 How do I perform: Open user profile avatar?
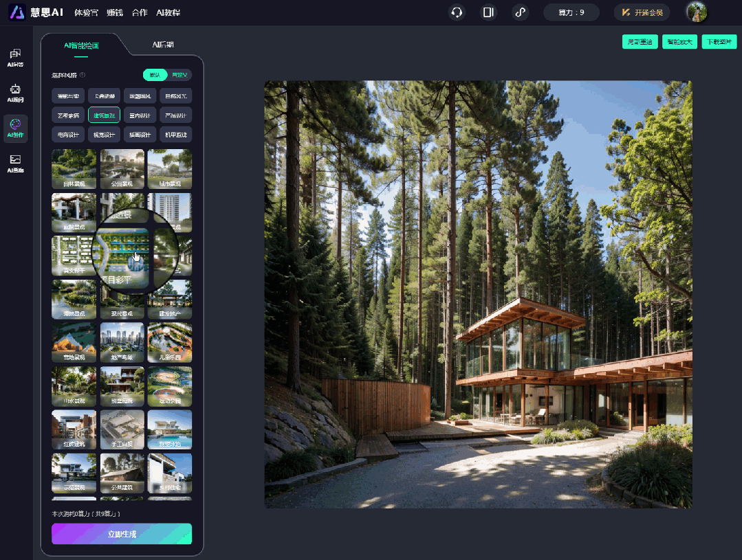(696, 12)
